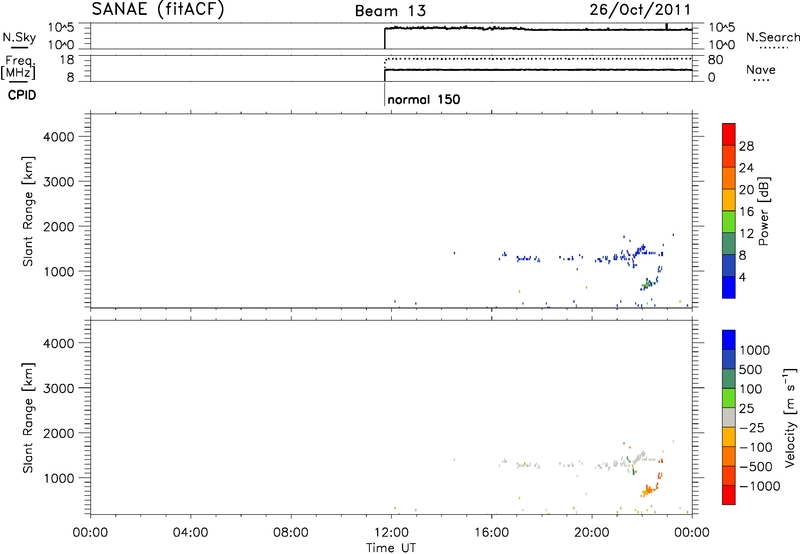
Task: Click the SANAE (fitACF) title text
Action: [x=158, y=10]
